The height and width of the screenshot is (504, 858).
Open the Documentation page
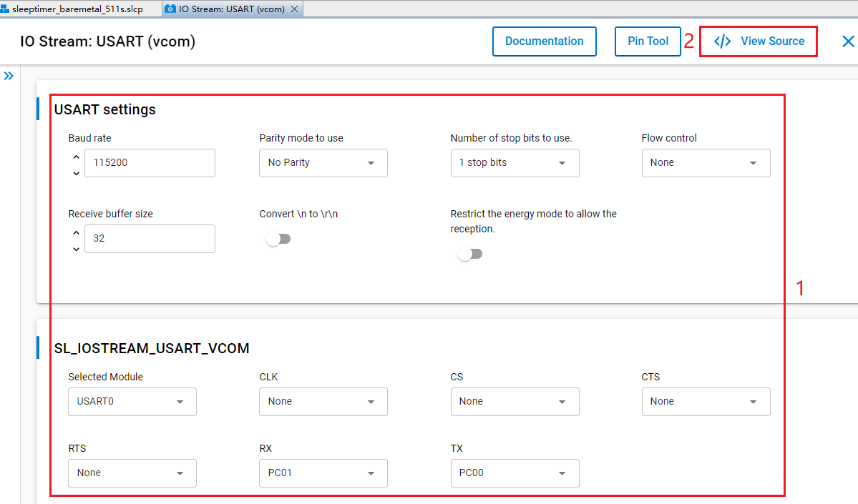[x=544, y=41]
